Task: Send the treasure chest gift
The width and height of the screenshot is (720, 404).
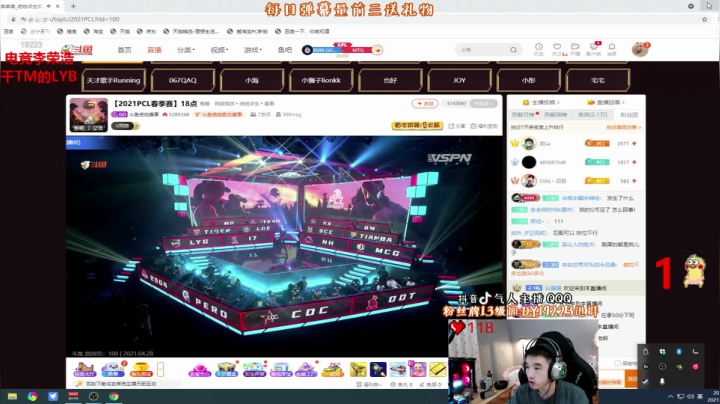Action: pyautogui.click(x=226, y=370)
